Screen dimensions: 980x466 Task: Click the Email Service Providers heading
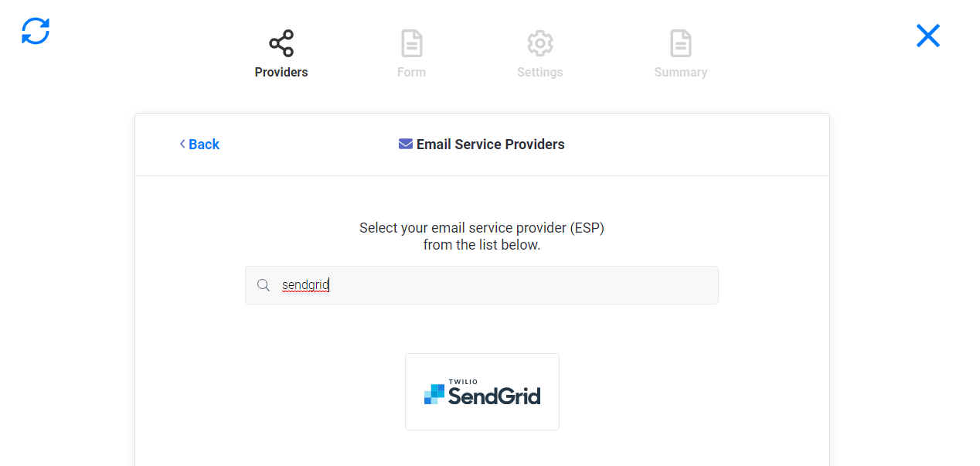coord(490,145)
